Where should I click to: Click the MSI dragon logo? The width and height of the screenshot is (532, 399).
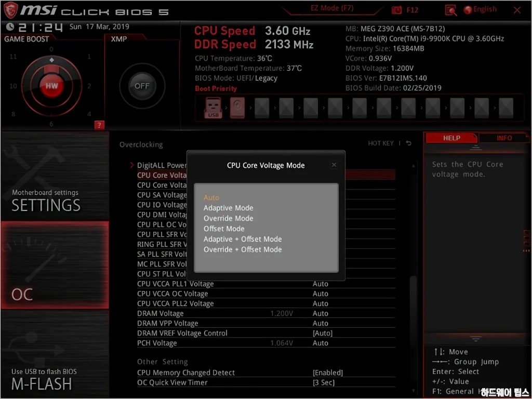point(10,10)
